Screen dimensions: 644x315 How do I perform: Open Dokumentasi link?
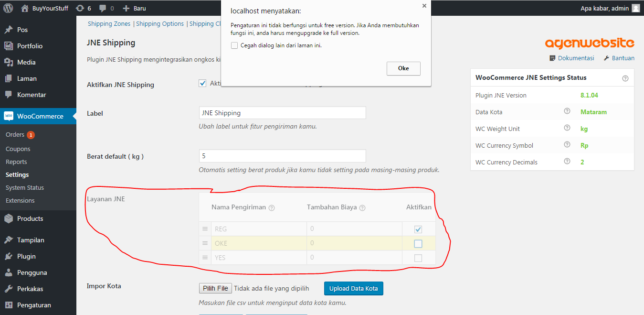click(572, 58)
